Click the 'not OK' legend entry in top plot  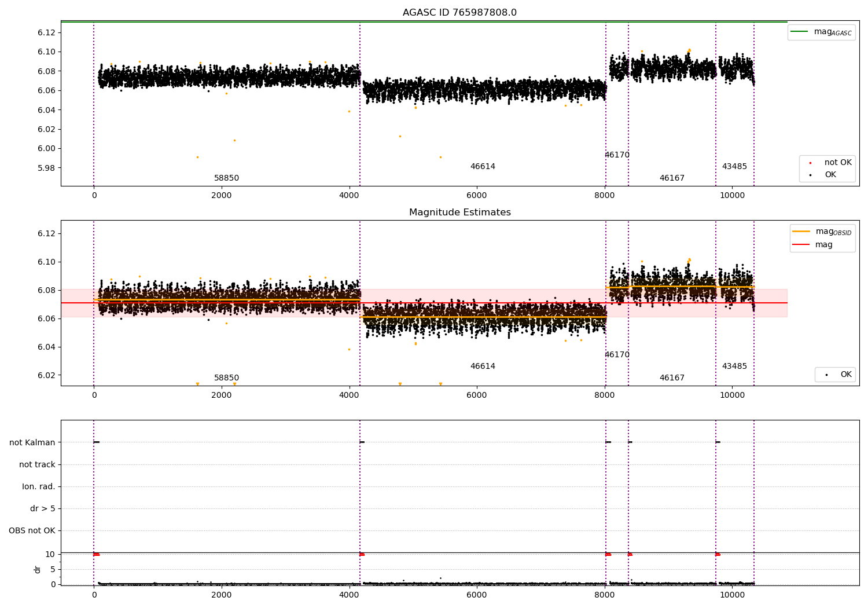pos(830,163)
